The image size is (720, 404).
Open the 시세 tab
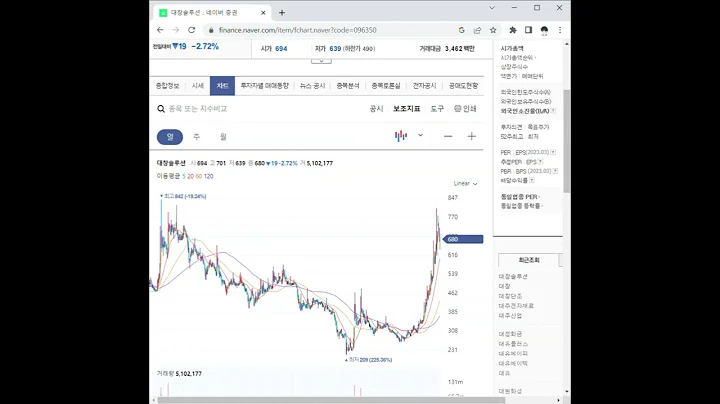pyautogui.click(x=198, y=86)
